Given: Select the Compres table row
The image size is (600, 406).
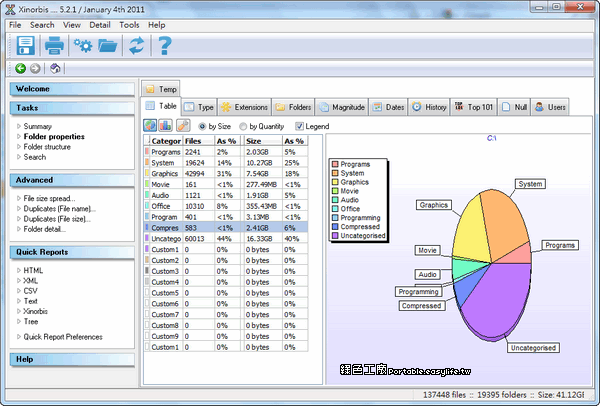Looking at the screenshot, I should 226,228.
